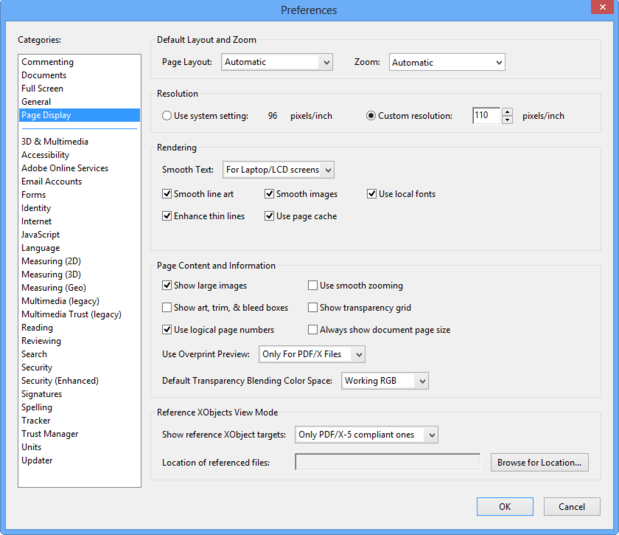Disable Use local fonts checkbox
619x535 pixels.
(x=371, y=194)
